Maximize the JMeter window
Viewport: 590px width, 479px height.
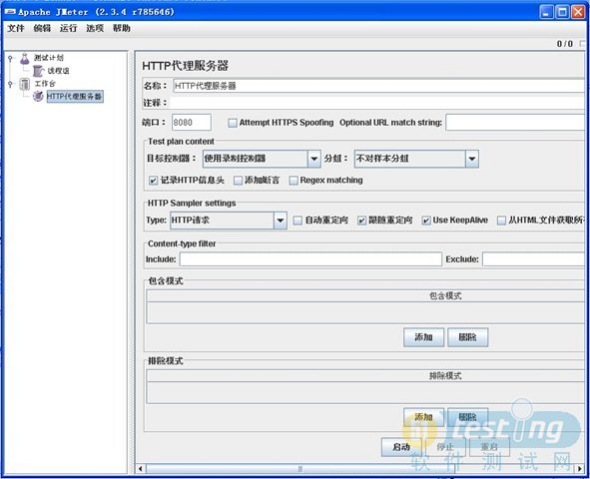tap(562, 12)
